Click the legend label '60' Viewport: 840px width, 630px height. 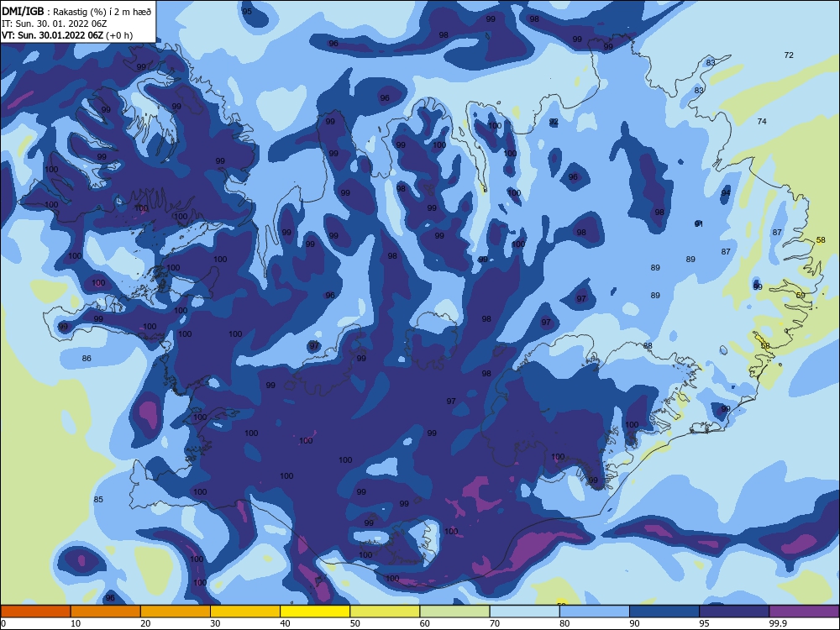[x=424, y=623]
